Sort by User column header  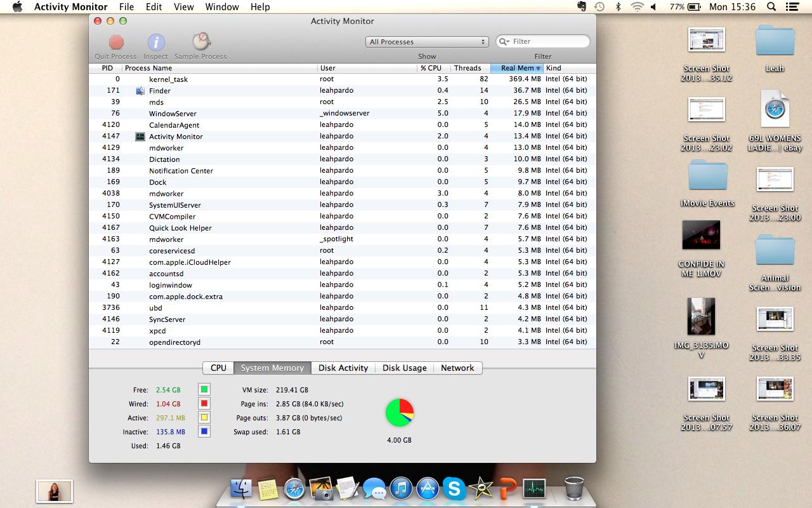coord(367,68)
